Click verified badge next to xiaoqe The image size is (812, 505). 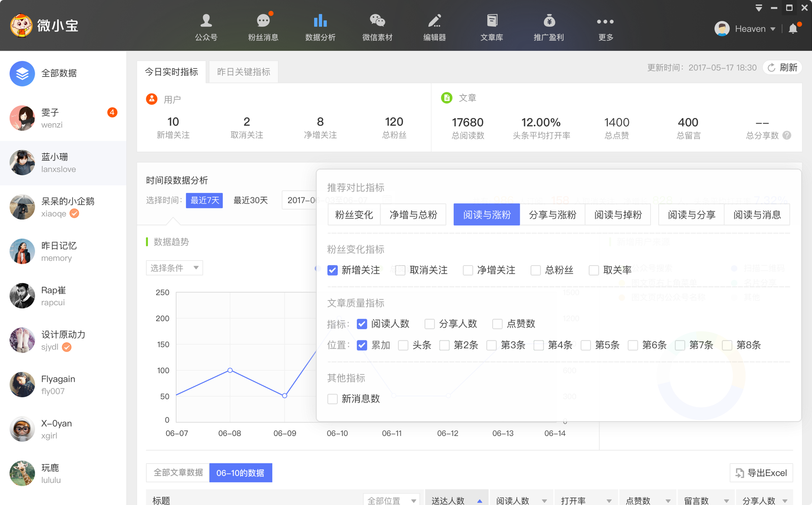click(74, 213)
